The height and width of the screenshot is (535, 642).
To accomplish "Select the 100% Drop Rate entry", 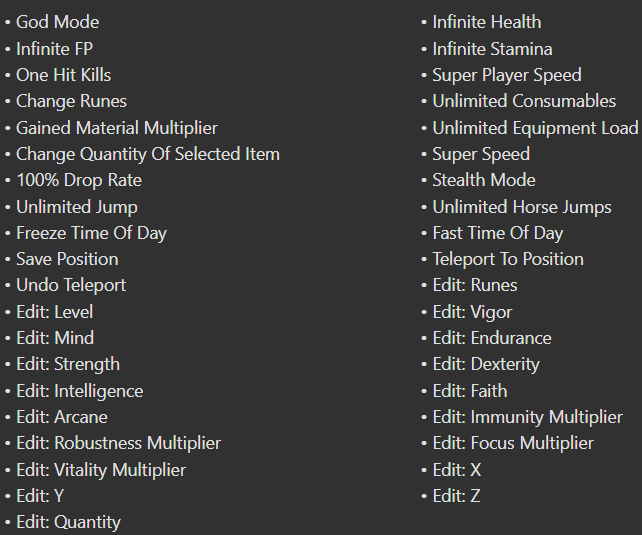I will pyautogui.click(x=79, y=180).
